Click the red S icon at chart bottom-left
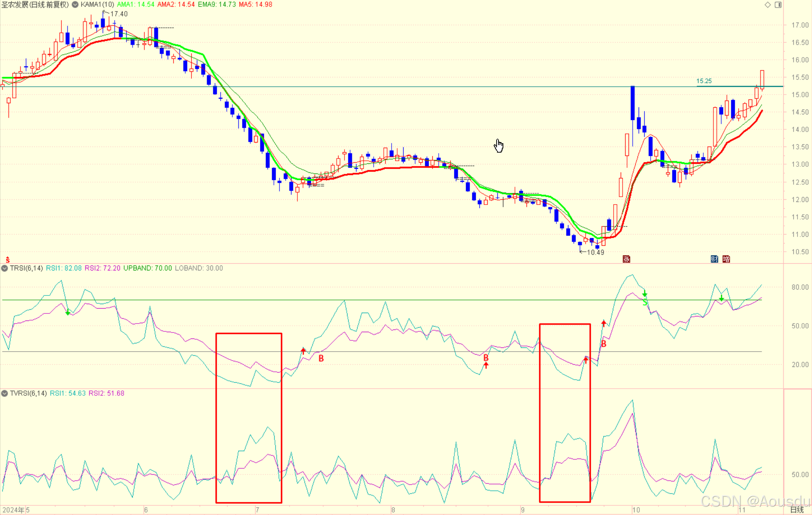Screen dimensions: 812x515 (7, 260)
